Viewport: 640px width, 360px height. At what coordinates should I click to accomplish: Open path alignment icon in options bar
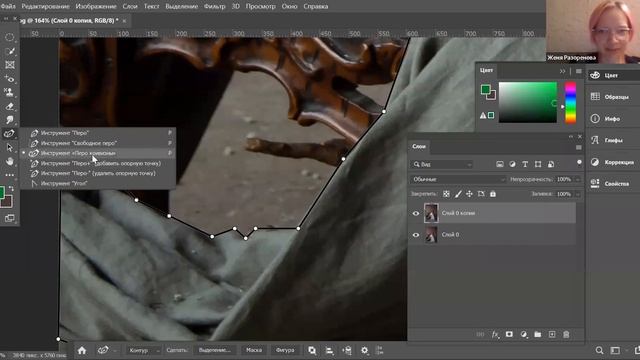pos(329,350)
